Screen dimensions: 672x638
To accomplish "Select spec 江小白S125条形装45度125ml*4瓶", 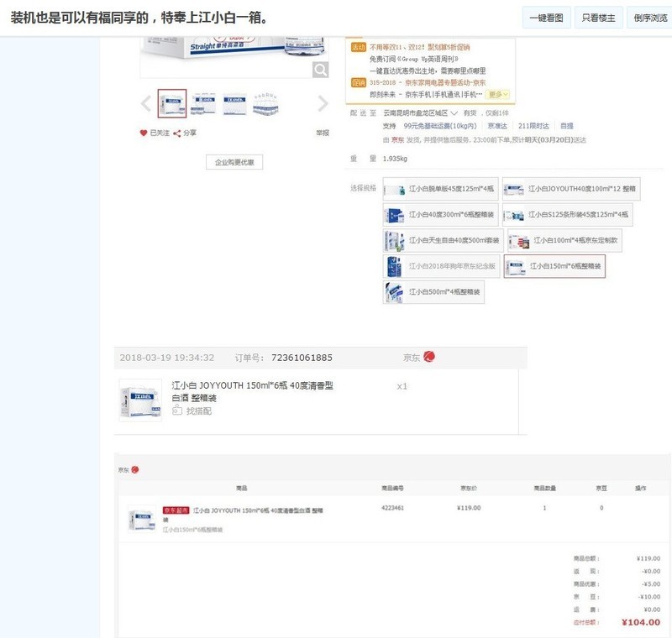I will point(568,215).
